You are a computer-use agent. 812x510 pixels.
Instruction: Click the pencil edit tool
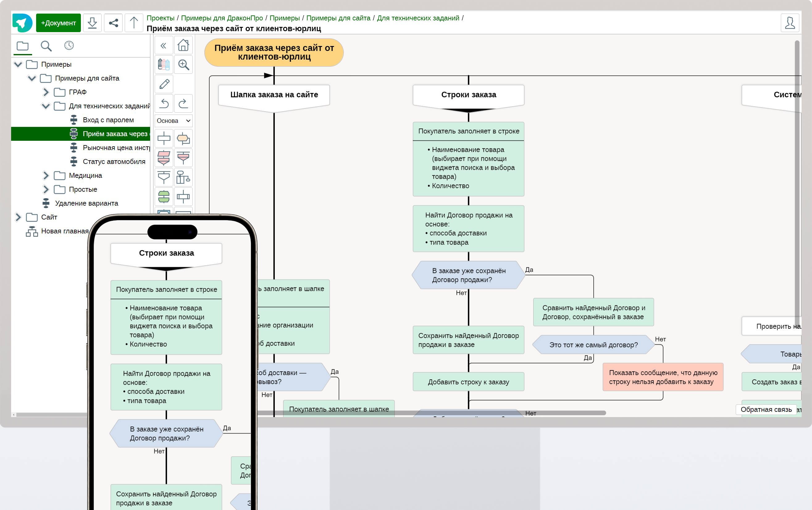[164, 84]
